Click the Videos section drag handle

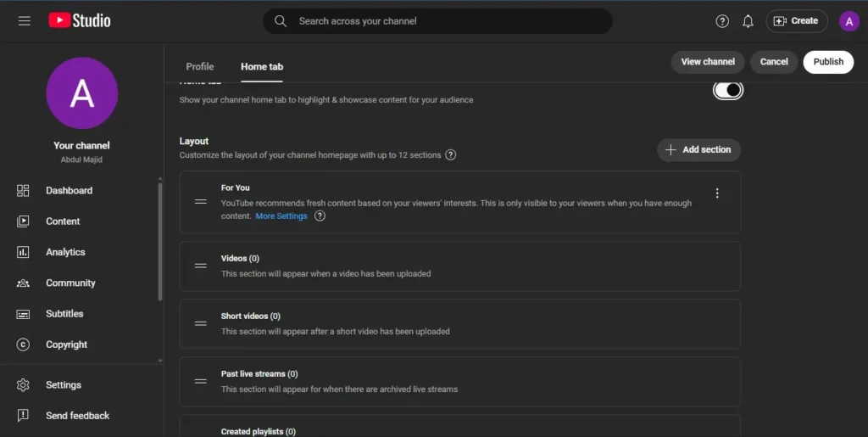coord(200,266)
